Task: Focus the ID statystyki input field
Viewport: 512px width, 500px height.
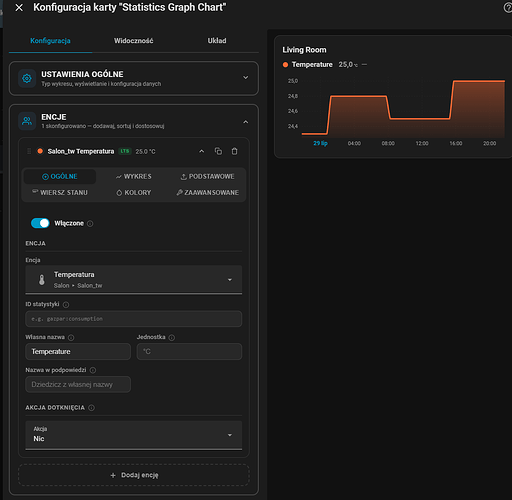Action: pyautogui.click(x=134, y=319)
